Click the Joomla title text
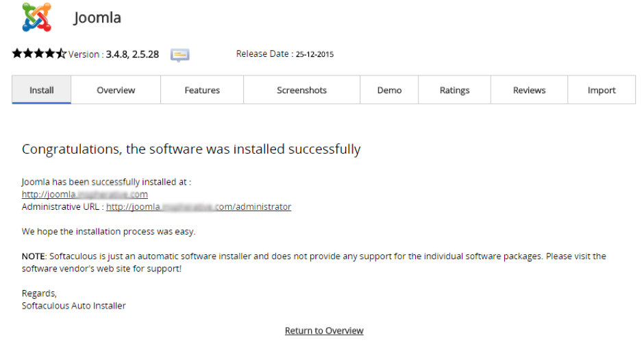The image size is (644, 349). click(97, 18)
